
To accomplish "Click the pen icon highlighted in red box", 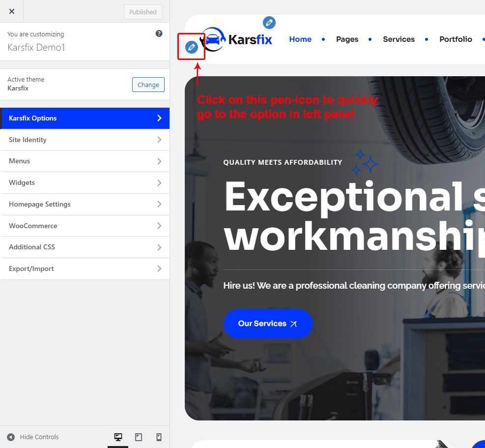I will [x=192, y=47].
